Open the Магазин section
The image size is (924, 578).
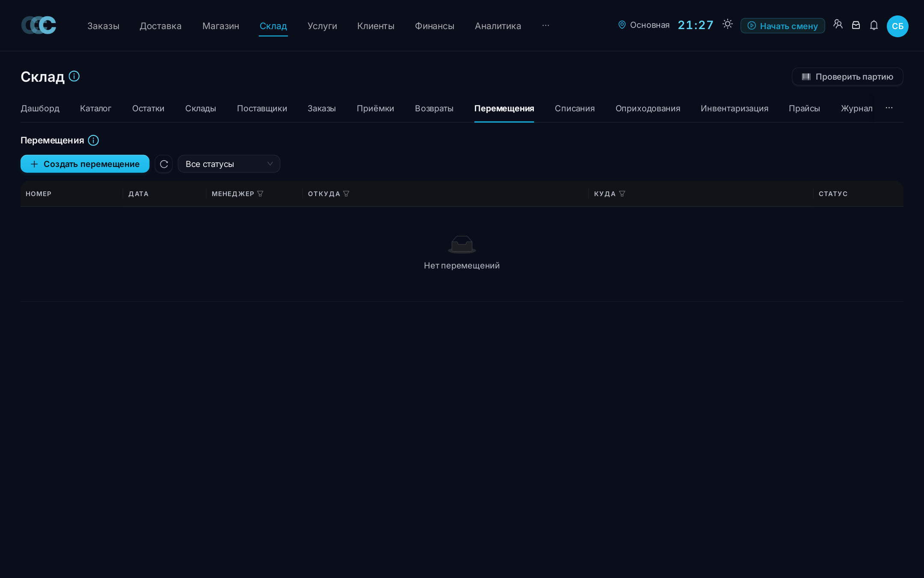coord(221,26)
